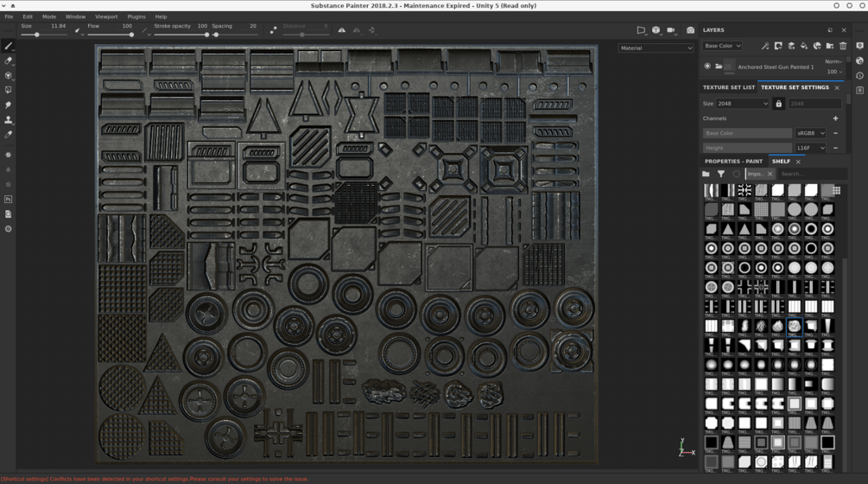Viewport: 868px width, 484px height.
Task: Open the History dock icon
Action: 859,76
